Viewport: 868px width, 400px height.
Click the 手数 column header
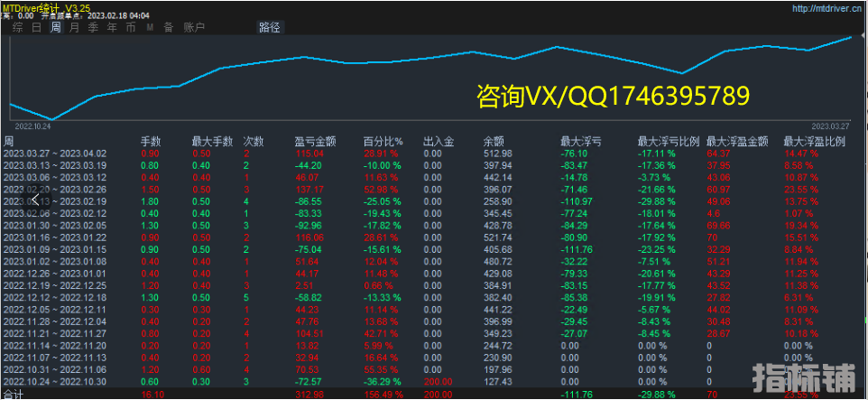[x=151, y=142]
